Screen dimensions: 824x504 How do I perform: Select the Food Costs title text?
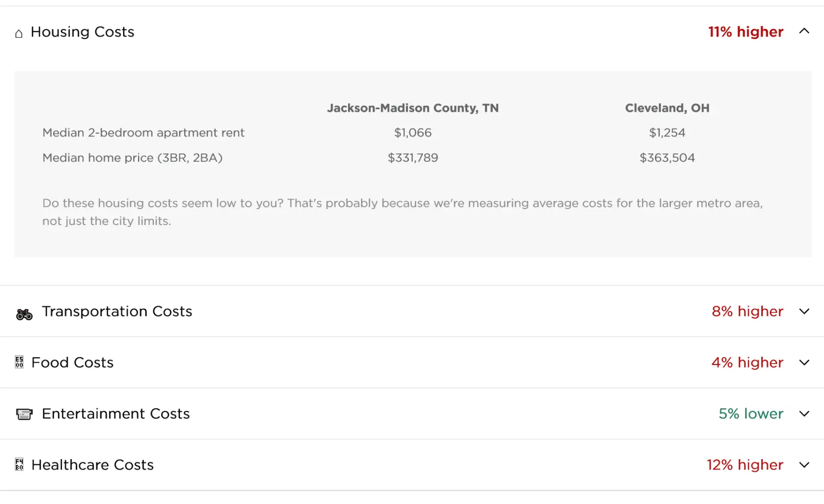(x=72, y=362)
